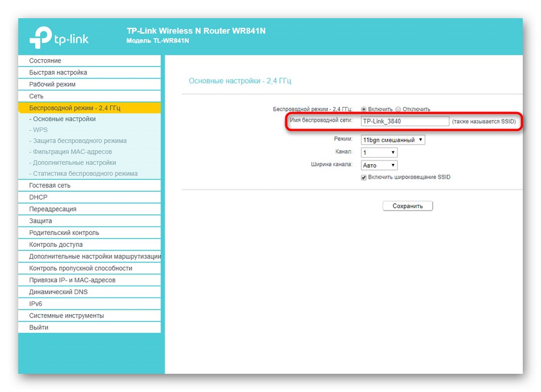
Task: Click Выйти to log out
Action: (89, 328)
